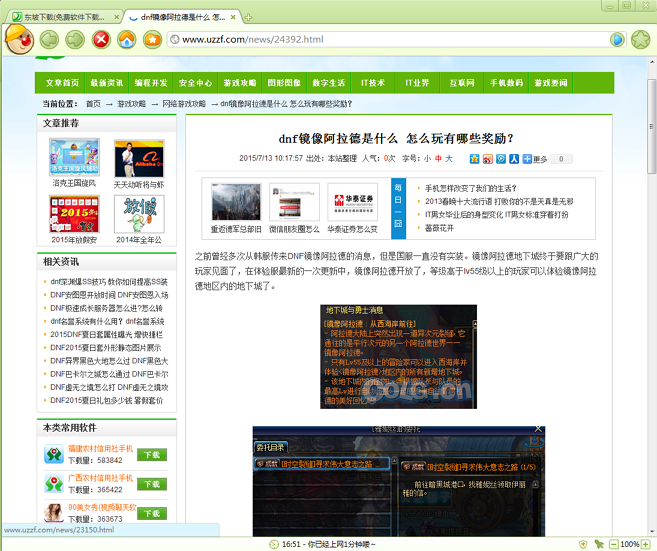Click the green rocket accelerator icon in status bar

(599, 544)
